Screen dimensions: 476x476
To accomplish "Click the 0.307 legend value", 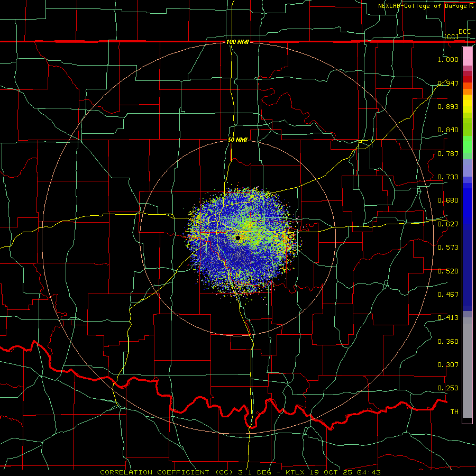I will [448, 365].
